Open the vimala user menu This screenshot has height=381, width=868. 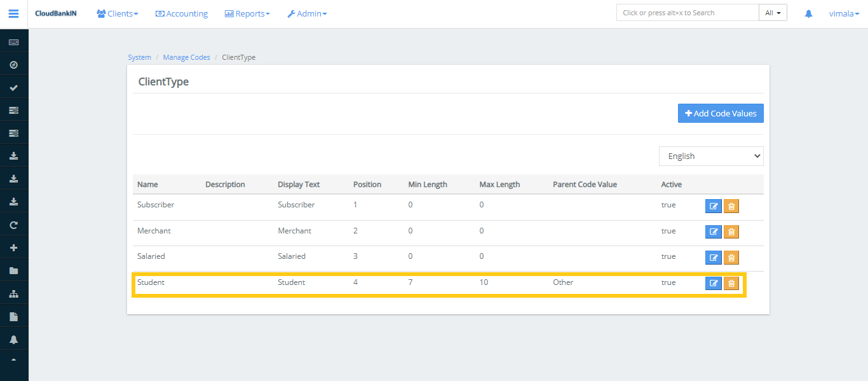pyautogui.click(x=843, y=13)
